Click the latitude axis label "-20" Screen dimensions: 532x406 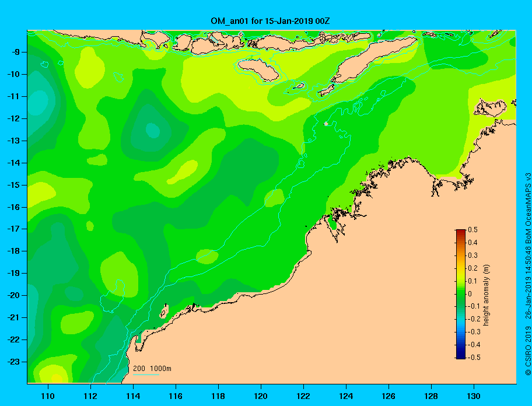tap(13, 295)
